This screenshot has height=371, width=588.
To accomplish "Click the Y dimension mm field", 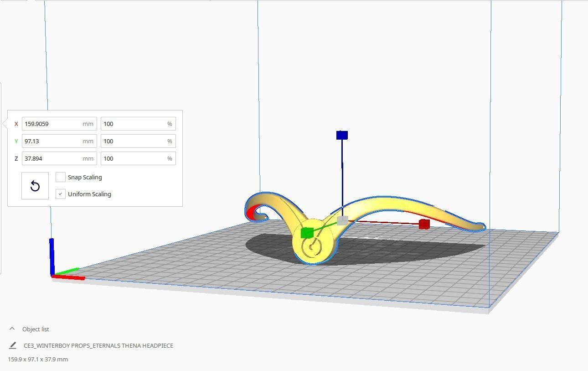I will click(x=59, y=141).
